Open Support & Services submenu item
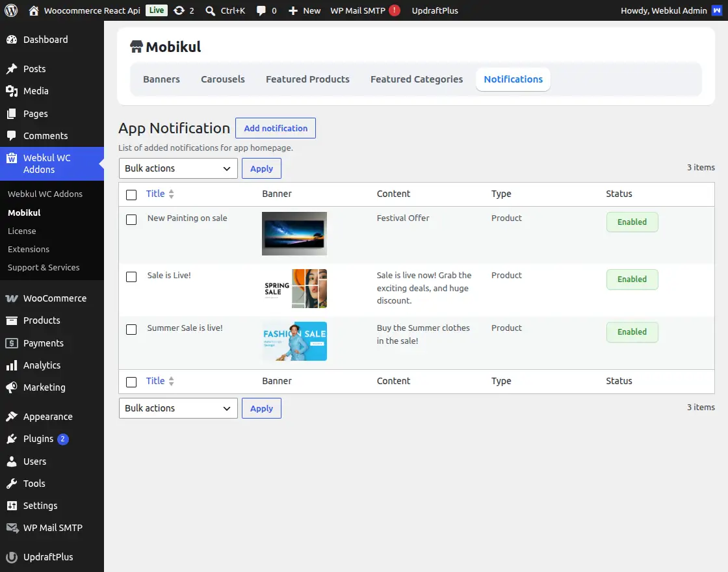 coord(44,267)
